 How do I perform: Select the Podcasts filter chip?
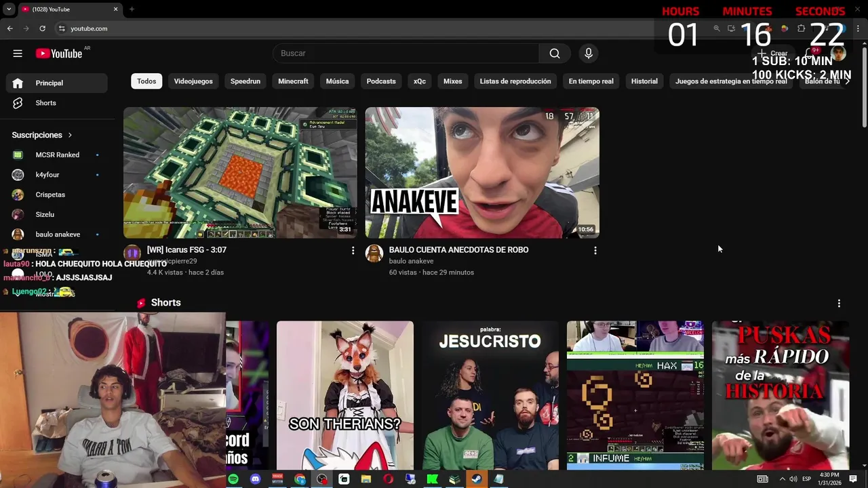click(381, 81)
